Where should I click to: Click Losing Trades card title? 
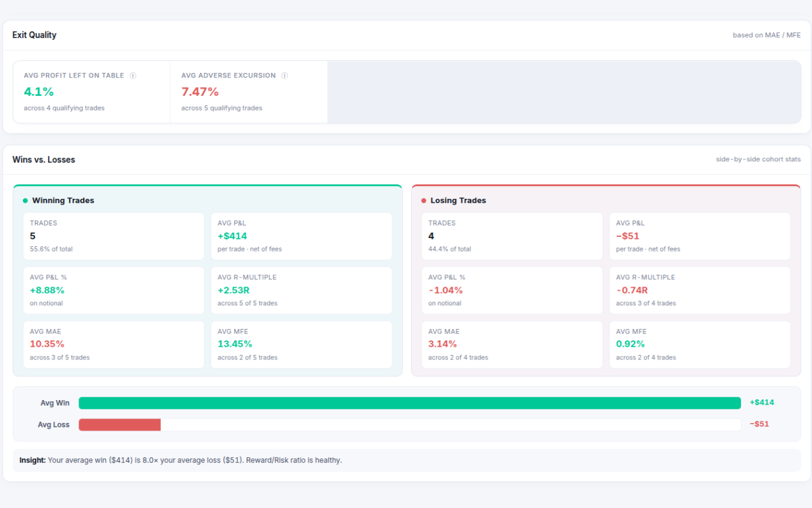458,201
